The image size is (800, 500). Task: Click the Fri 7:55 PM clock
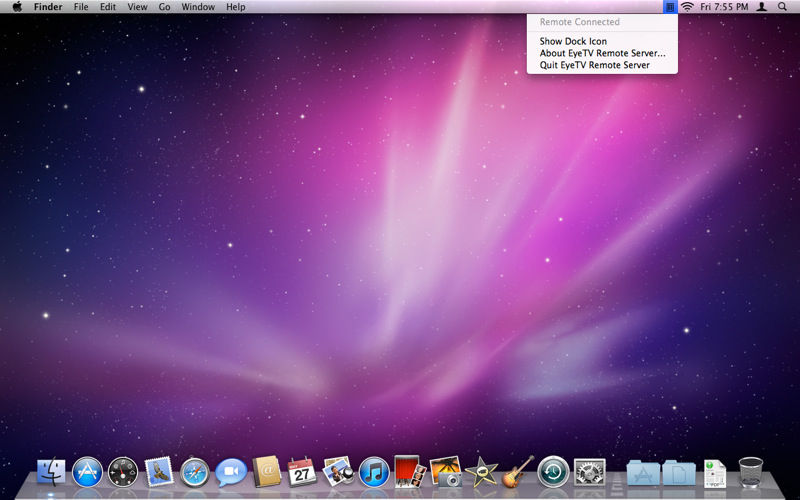(x=724, y=7)
